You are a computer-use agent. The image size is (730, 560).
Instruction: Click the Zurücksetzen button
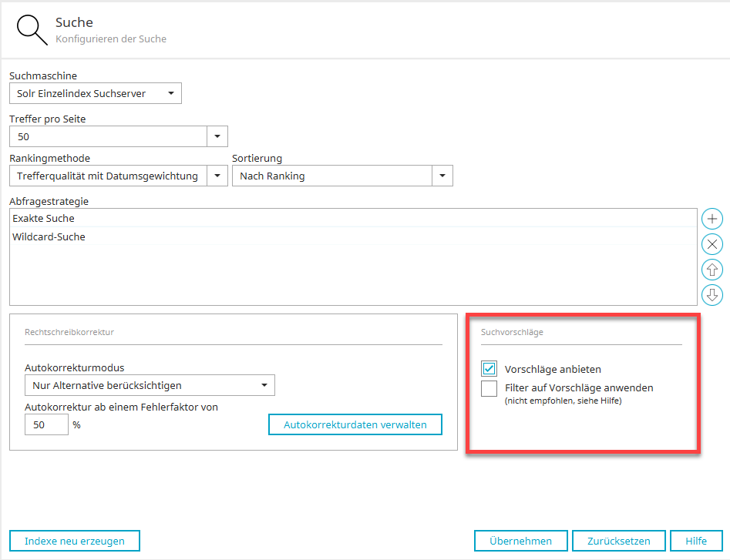(618, 541)
